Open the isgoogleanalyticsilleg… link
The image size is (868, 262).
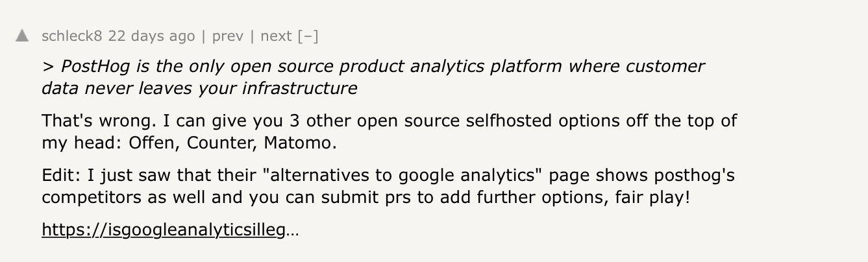tap(170, 230)
